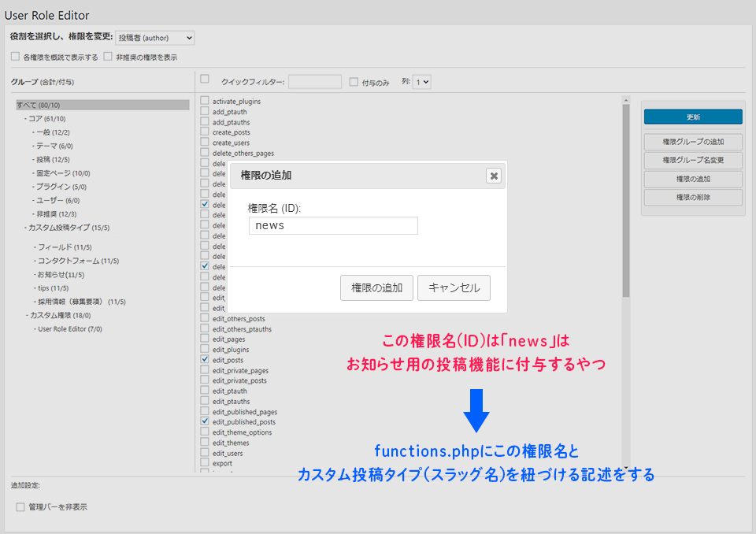Viewport: 756px width, 534px height.
Task: Toggle 非推奨の権限を表示 checkbox
Action: (x=108, y=57)
